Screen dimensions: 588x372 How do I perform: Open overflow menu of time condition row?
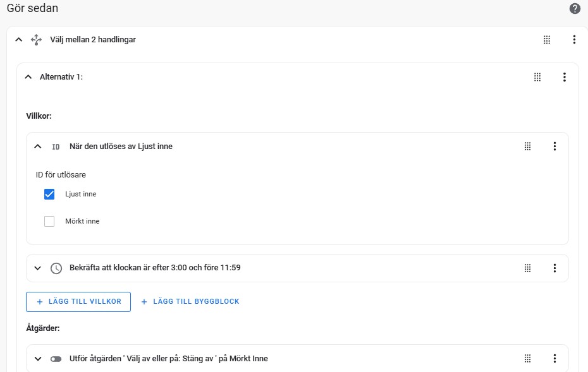point(554,268)
